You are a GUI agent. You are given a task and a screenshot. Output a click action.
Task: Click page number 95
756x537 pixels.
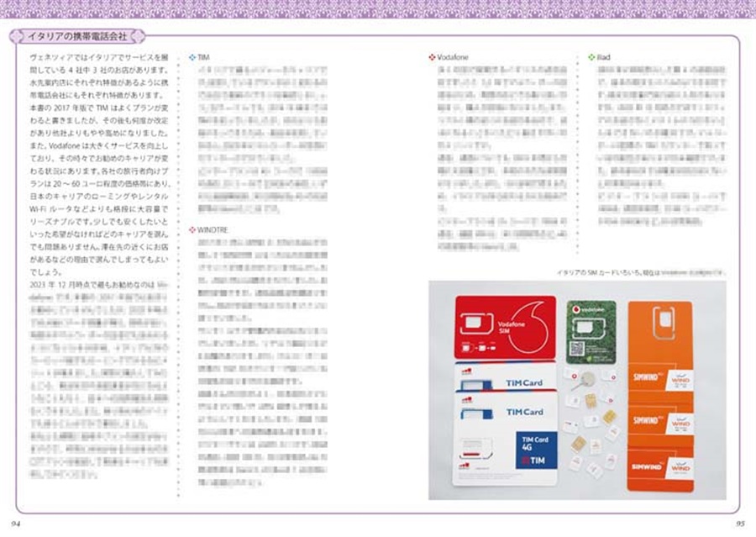(x=740, y=524)
